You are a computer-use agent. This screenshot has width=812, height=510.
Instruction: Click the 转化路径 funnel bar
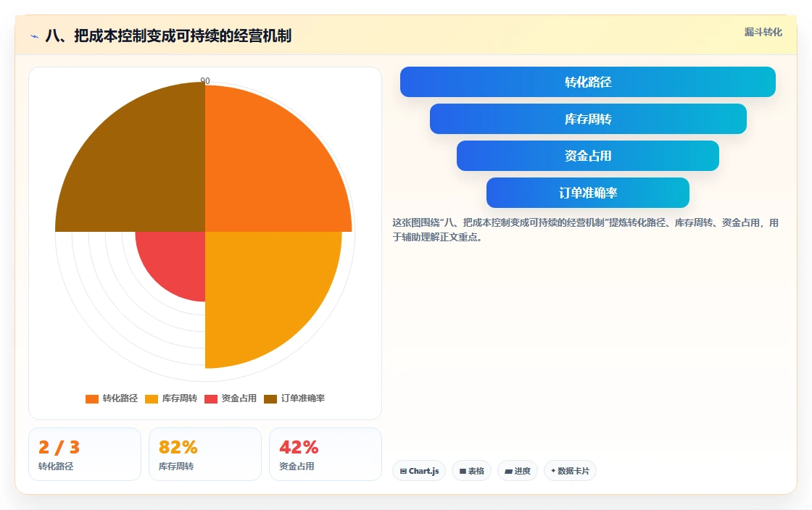pyautogui.click(x=588, y=82)
